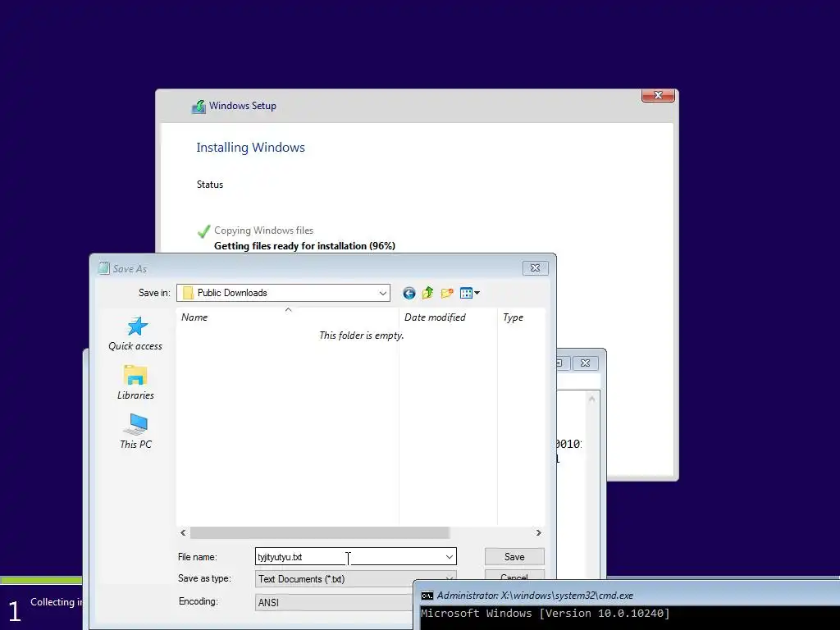This screenshot has height=630, width=840.
Task: Click the Save button
Action: pos(514,557)
